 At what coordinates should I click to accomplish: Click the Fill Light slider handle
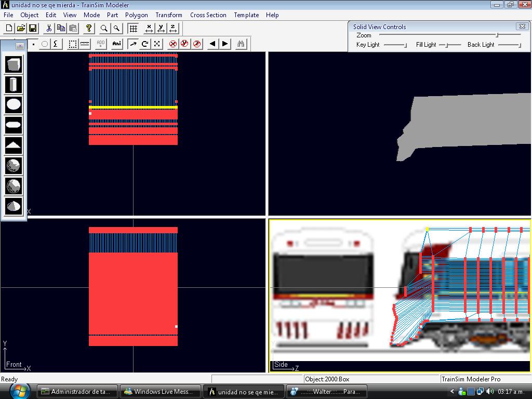[x=446, y=45]
